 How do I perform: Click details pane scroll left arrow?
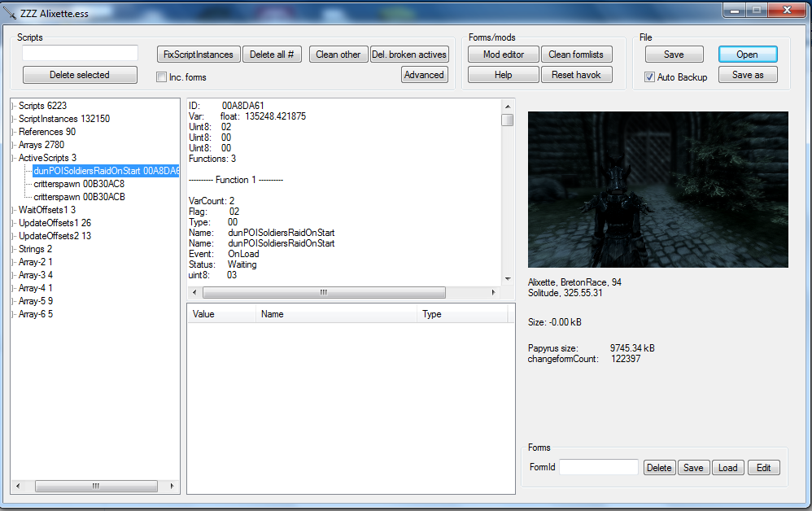pyautogui.click(x=194, y=292)
